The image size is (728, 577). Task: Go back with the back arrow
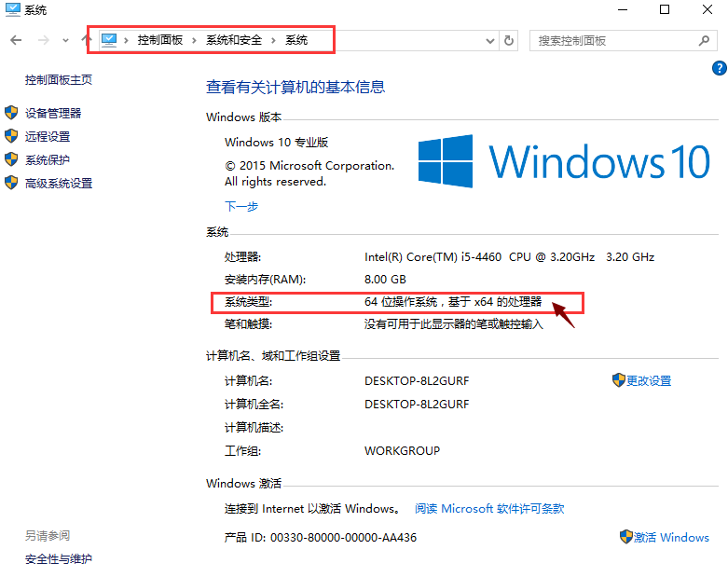(x=16, y=40)
